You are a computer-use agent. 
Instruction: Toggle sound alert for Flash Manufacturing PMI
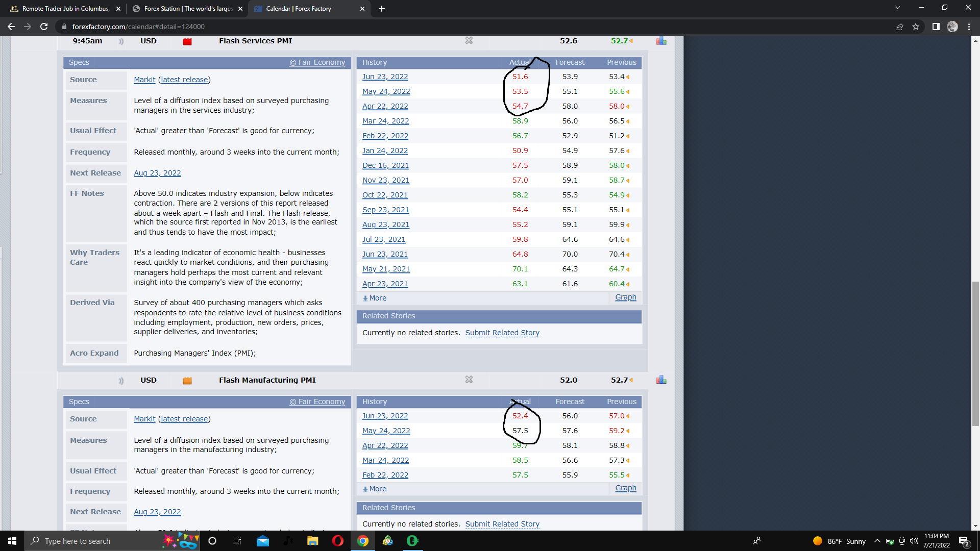121,381
